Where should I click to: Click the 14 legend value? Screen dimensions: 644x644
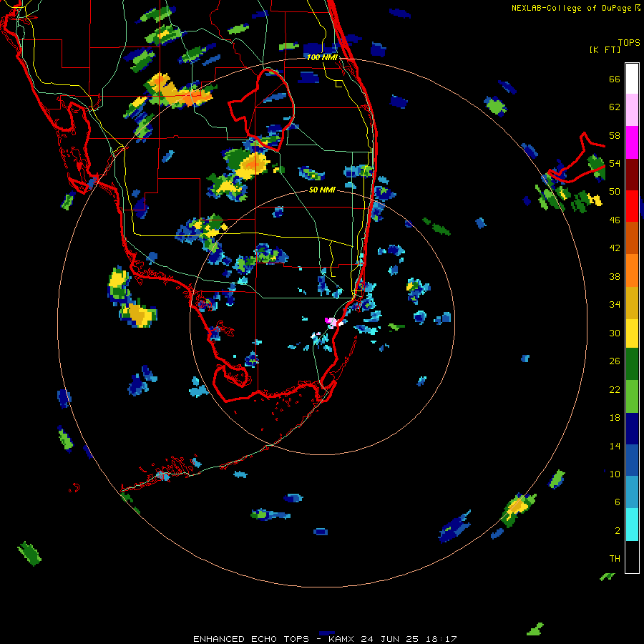(615, 446)
